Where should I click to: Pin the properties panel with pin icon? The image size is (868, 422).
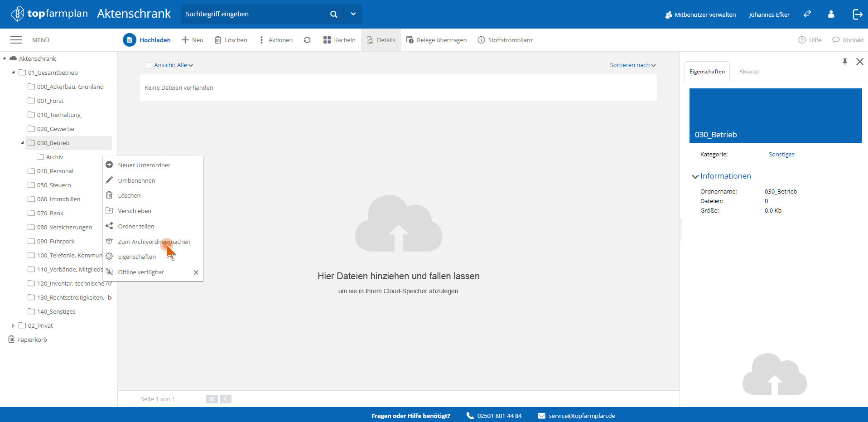pyautogui.click(x=845, y=62)
